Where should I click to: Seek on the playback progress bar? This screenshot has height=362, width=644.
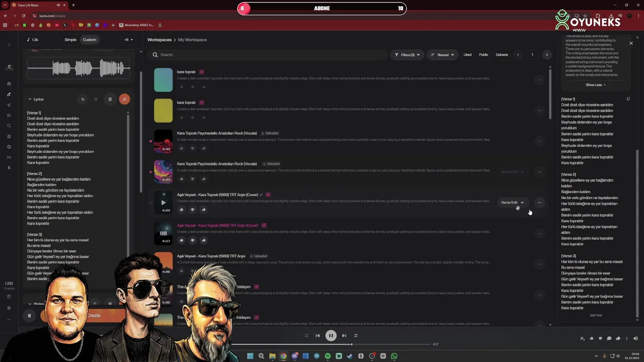click(332, 344)
